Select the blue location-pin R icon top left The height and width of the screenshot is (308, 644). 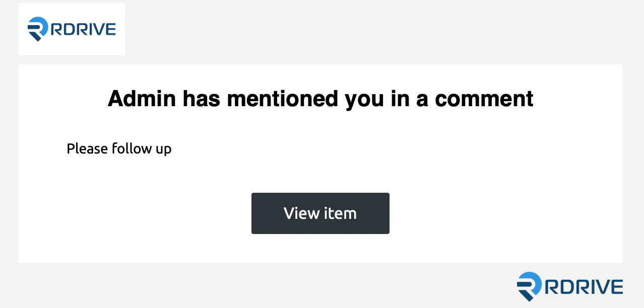point(36,29)
